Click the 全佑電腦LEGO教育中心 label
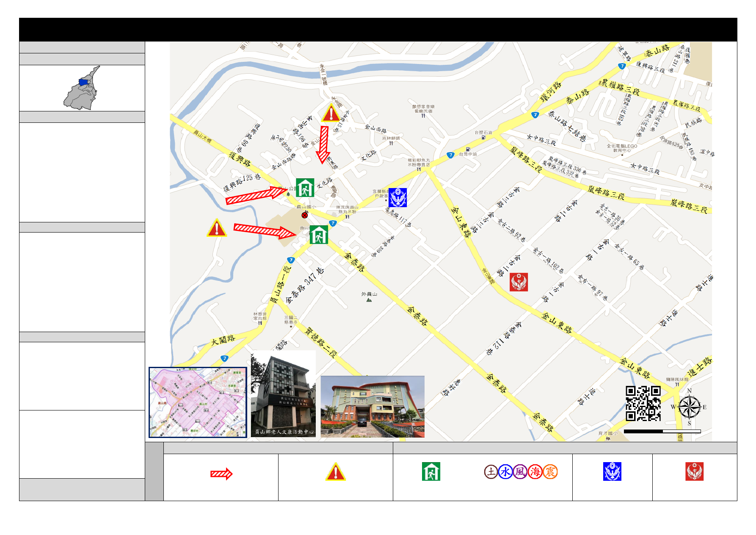The width and height of the screenshot is (756, 535). tap(622, 148)
